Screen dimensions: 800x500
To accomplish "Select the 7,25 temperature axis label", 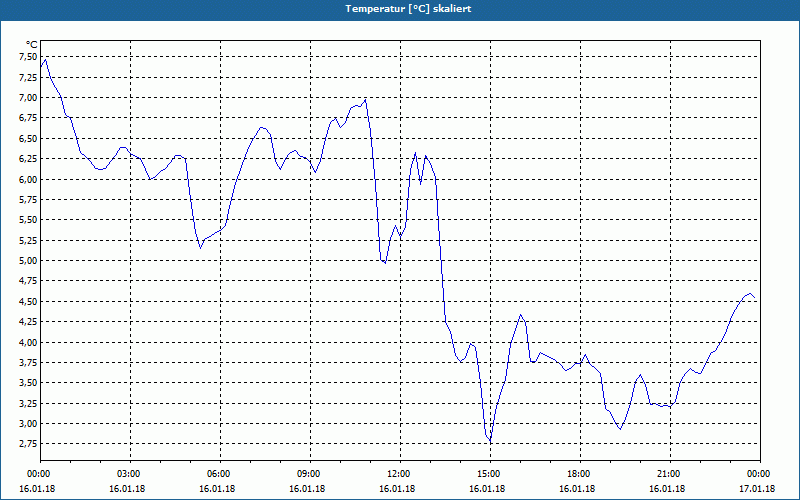I will (x=28, y=77).
